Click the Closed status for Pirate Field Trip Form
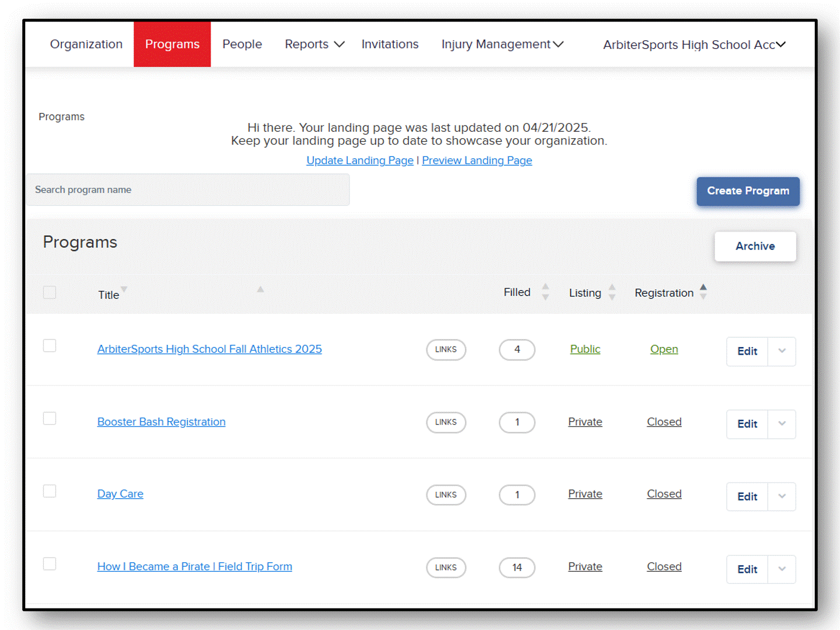This screenshot has width=840, height=630. [664, 566]
